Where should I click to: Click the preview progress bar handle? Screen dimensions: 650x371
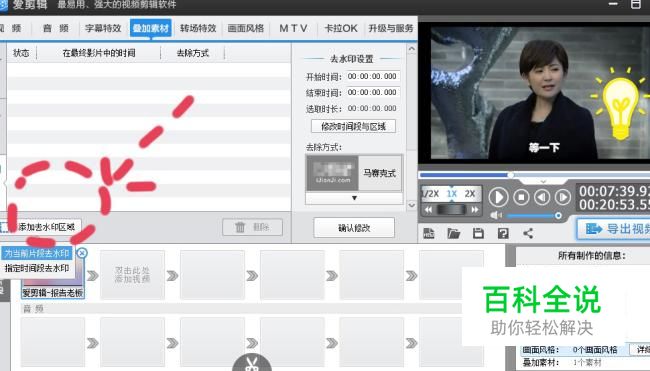click(x=511, y=175)
